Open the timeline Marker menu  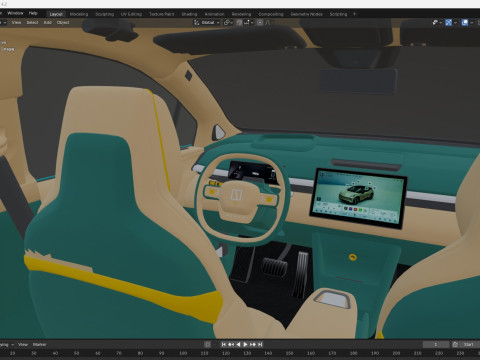tap(39, 344)
